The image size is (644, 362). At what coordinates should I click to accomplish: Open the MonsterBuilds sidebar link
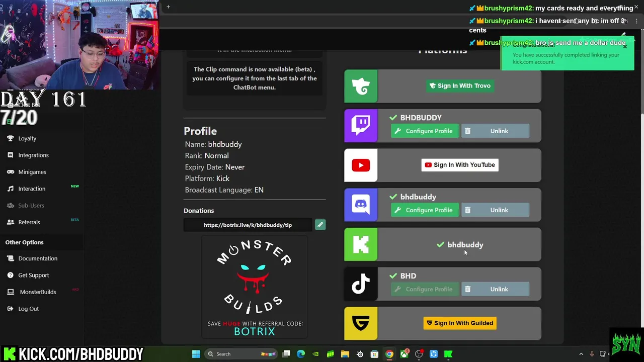coord(38,292)
